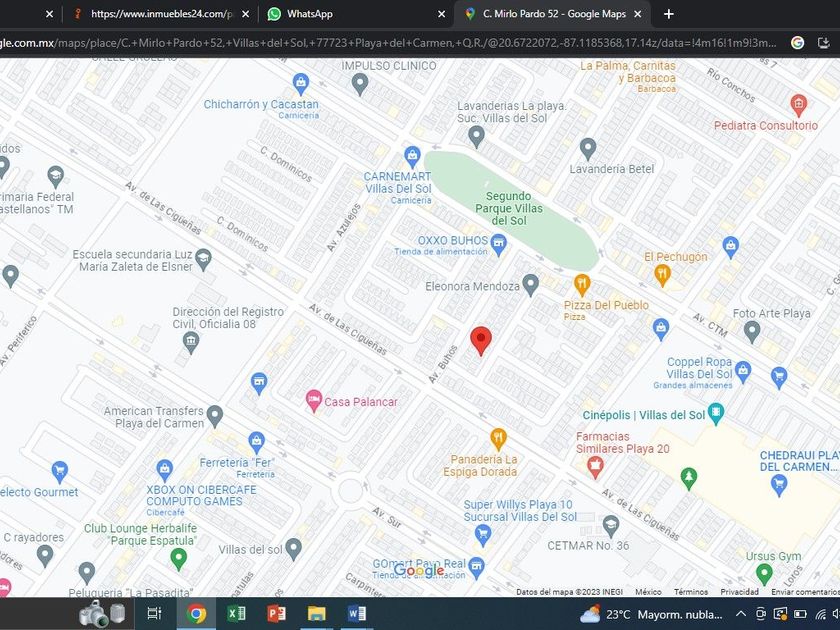
Task: Close the Google Maps tab
Action: tap(638, 14)
